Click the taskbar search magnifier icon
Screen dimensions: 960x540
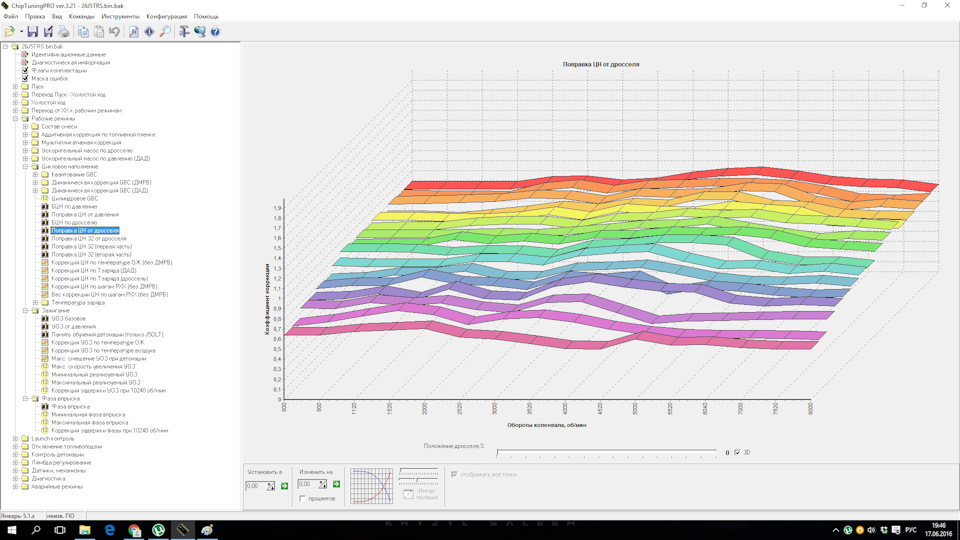coord(36,530)
